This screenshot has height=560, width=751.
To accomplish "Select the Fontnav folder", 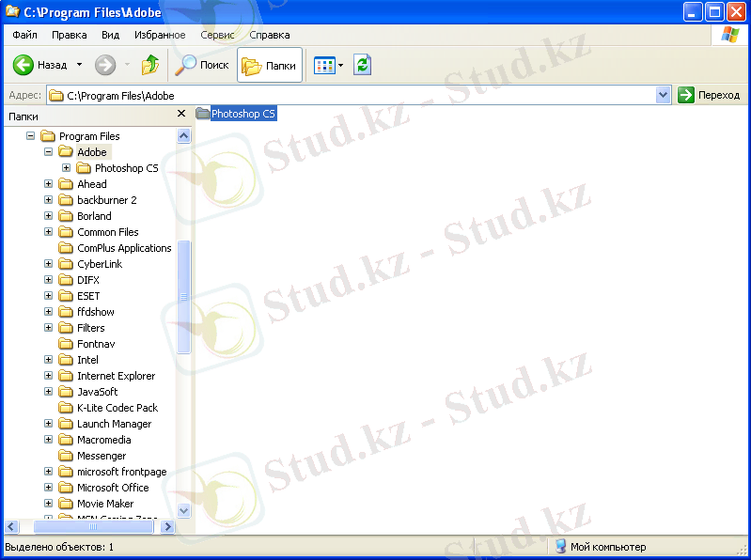I will point(96,344).
